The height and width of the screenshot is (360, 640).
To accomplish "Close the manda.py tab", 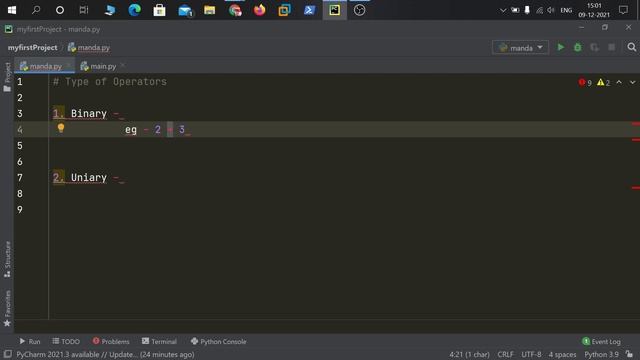I will point(69,65).
